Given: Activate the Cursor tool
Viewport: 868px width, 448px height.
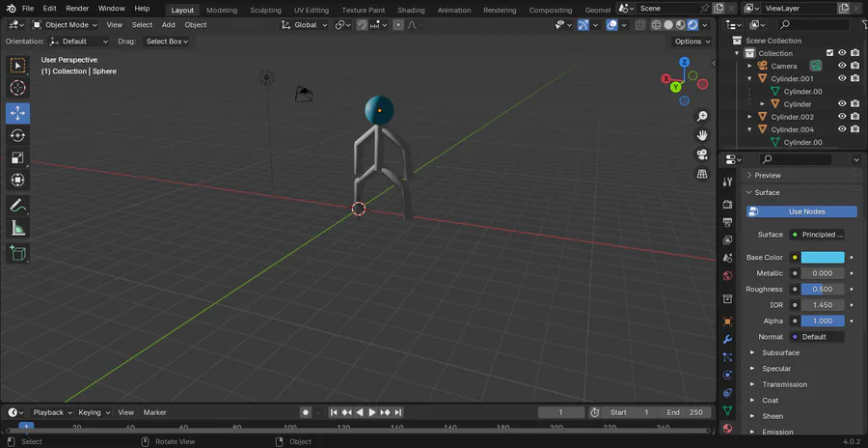Looking at the screenshot, I should [x=17, y=88].
